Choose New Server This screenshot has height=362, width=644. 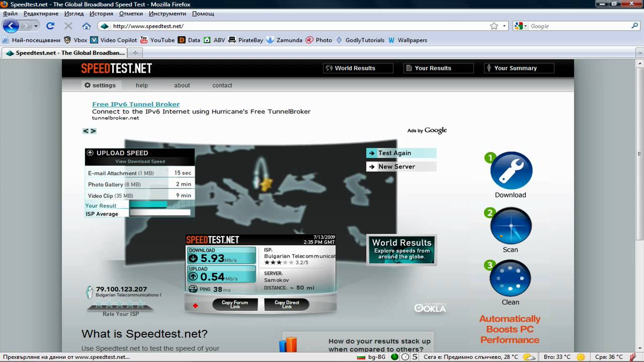[401, 167]
